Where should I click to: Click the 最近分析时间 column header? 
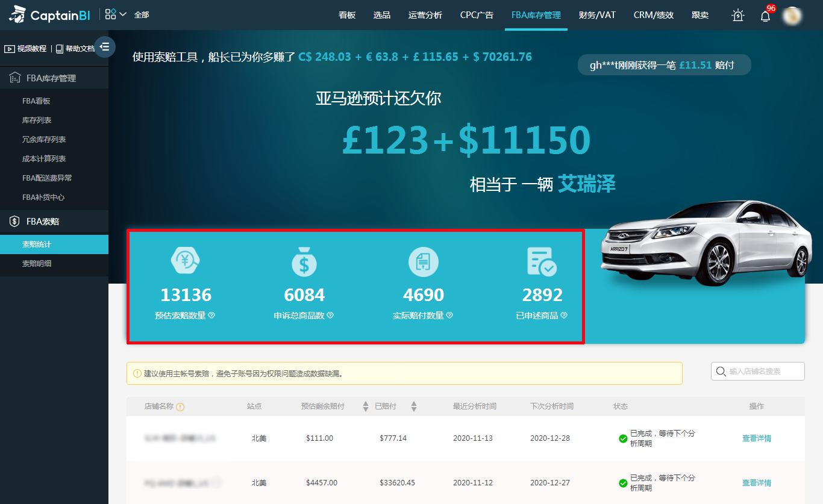(x=475, y=406)
